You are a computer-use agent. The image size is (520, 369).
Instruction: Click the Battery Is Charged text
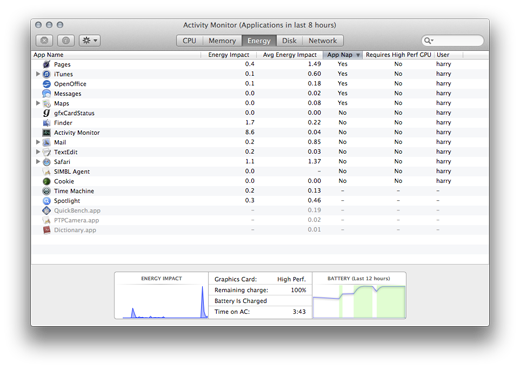pos(241,301)
